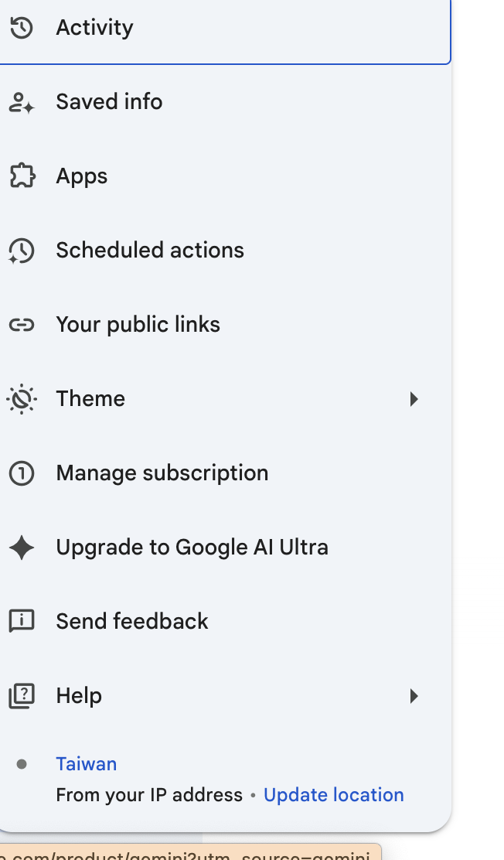Open Saved info from the menu
The width and height of the screenshot is (504, 860).
click(225, 102)
